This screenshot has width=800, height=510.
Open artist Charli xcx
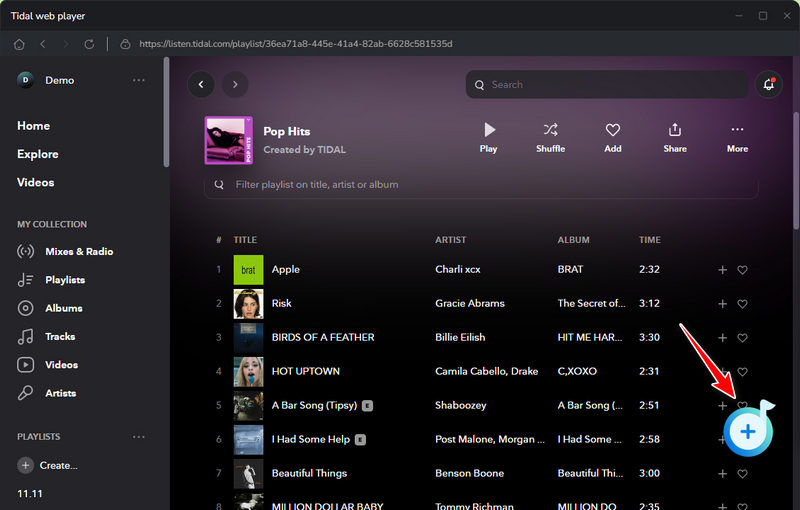(x=458, y=269)
